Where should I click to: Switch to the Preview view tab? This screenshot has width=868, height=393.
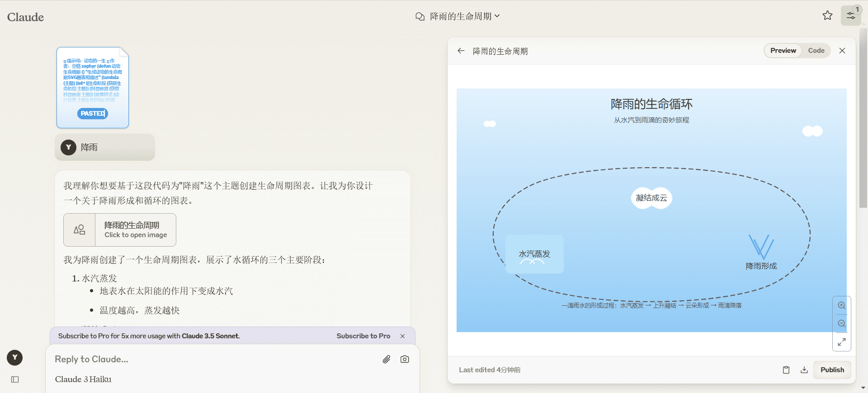[x=783, y=51]
